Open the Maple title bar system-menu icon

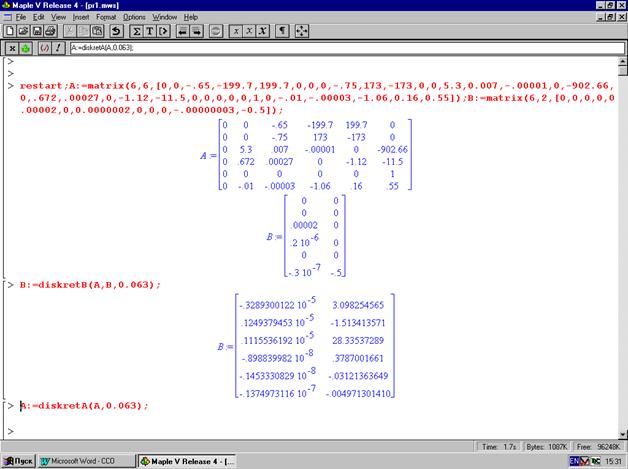(6, 5)
